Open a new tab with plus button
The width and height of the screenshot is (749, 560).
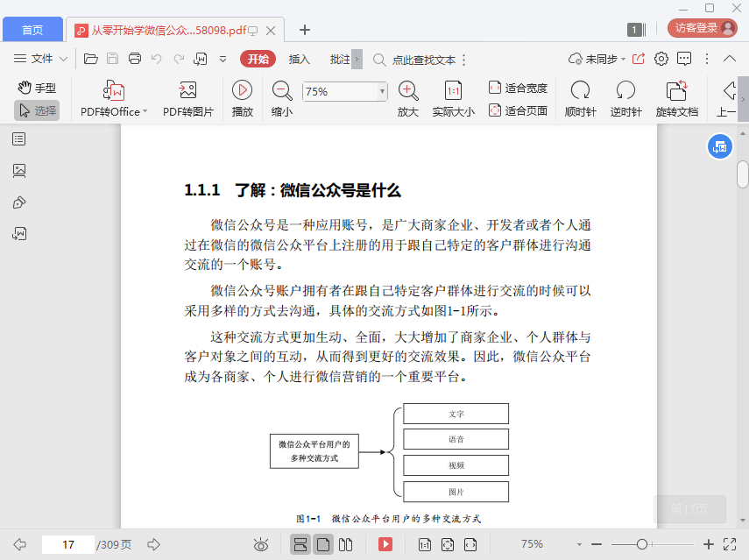pos(305,30)
